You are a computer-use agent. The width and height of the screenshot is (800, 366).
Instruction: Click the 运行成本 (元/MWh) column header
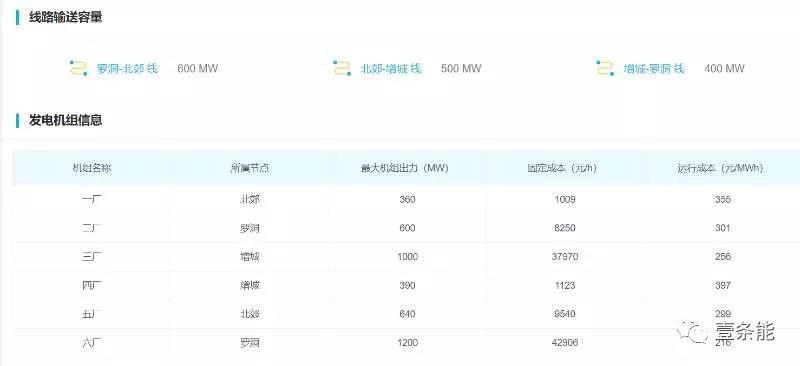click(x=720, y=168)
